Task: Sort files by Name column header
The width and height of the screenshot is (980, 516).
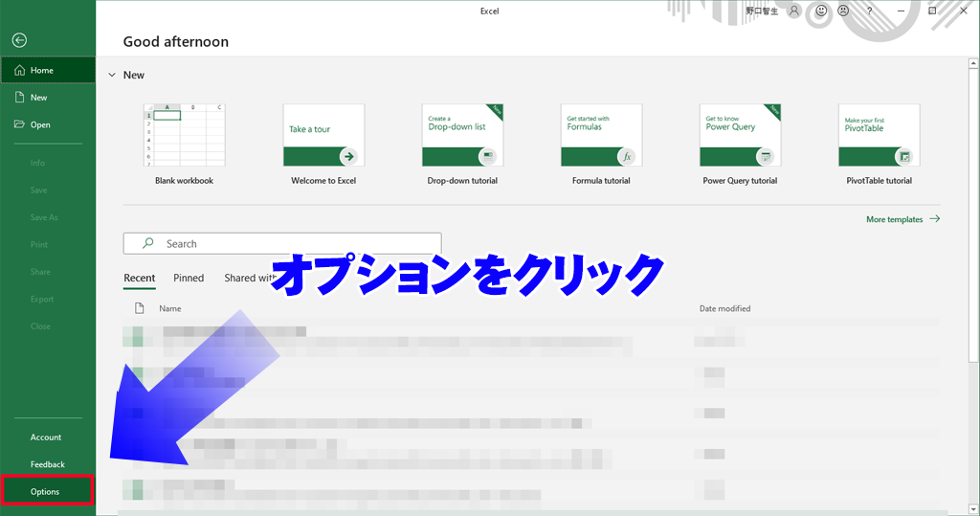Action: (170, 308)
